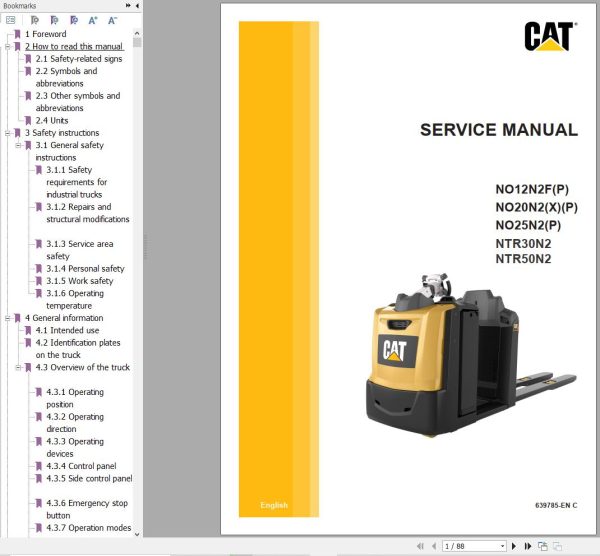Open '3.1.2 Repairs and structural modifications'

tap(88, 213)
